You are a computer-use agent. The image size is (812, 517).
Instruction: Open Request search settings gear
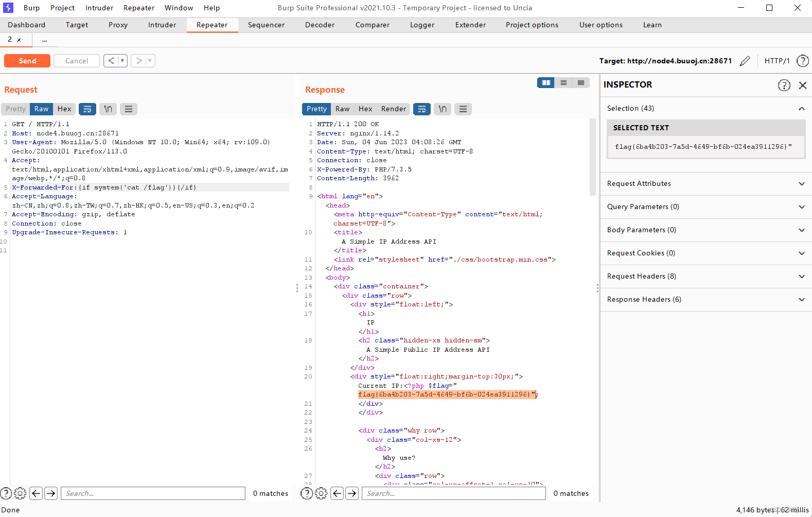(x=20, y=493)
